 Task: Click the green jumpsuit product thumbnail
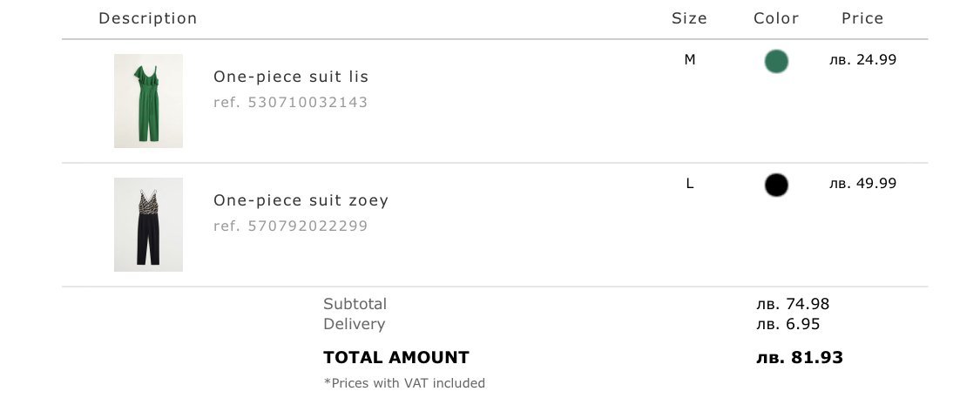coord(148,101)
